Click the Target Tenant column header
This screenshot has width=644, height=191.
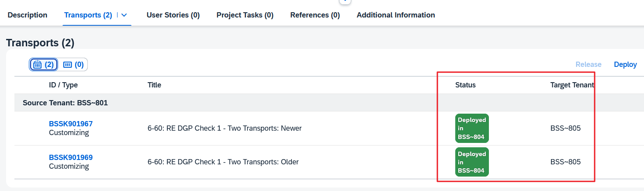(x=572, y=85)
